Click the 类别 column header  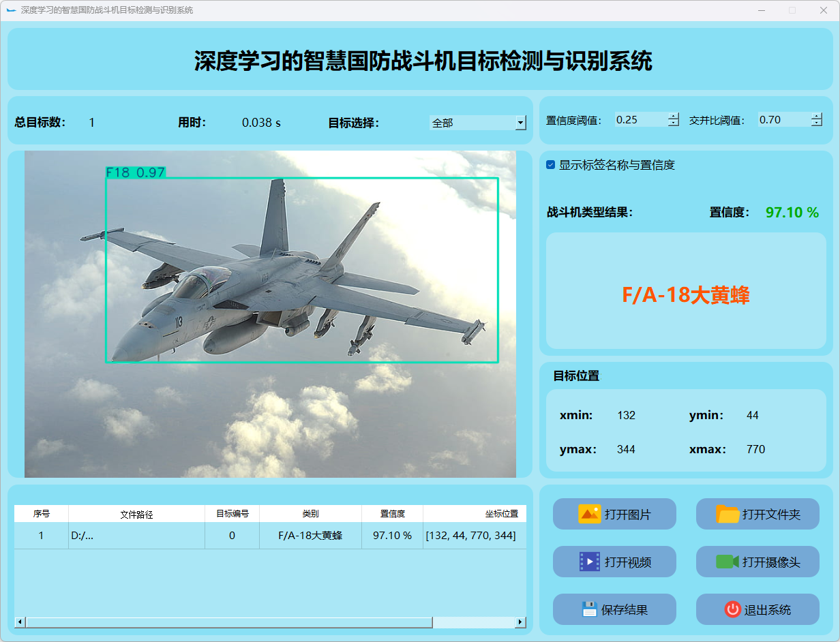(x=311, y=514)
